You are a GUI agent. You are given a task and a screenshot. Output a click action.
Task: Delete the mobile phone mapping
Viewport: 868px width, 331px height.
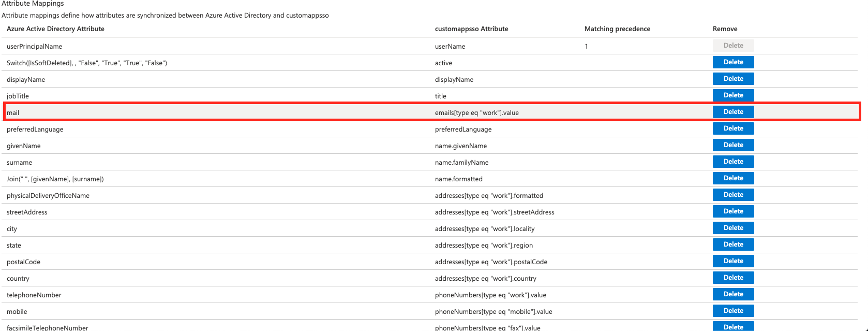(733, 311)
